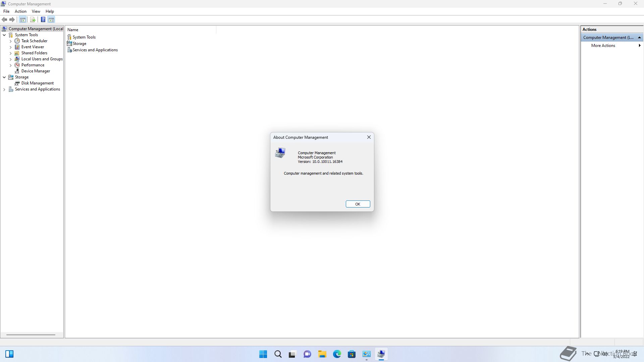Toggle the Show/Hide Console Tree toolbar button
This screenshot has width=644, height=362.
point(23,19)
